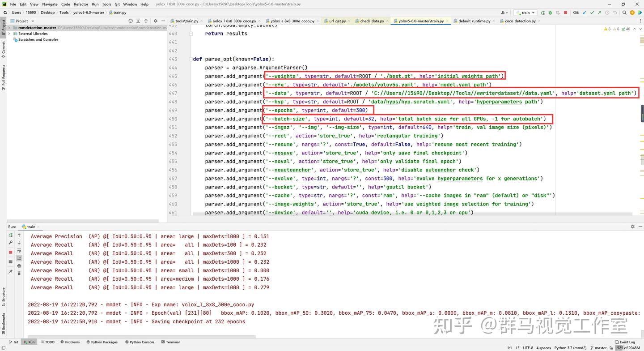
Task: Open the 'train' run configuration dropdown
Action: click(525, 13)
